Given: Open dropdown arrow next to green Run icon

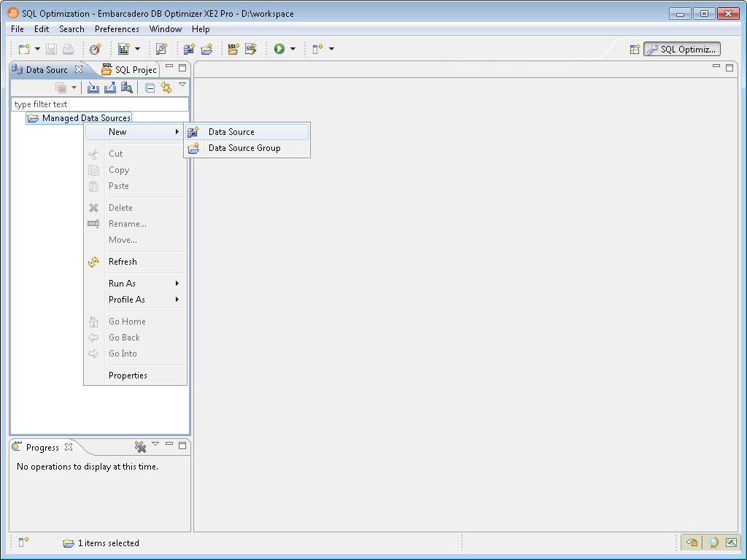Looking at the screenshot, I should point(293,49).
